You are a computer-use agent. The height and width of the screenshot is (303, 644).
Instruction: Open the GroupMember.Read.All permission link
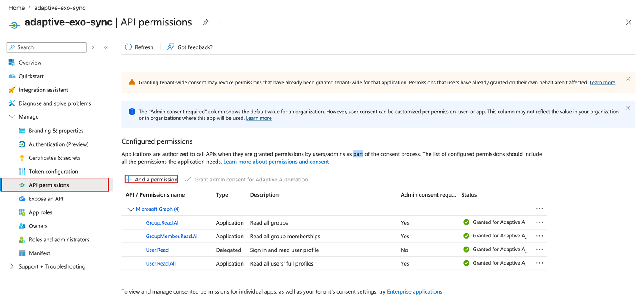tap(172, 236)
